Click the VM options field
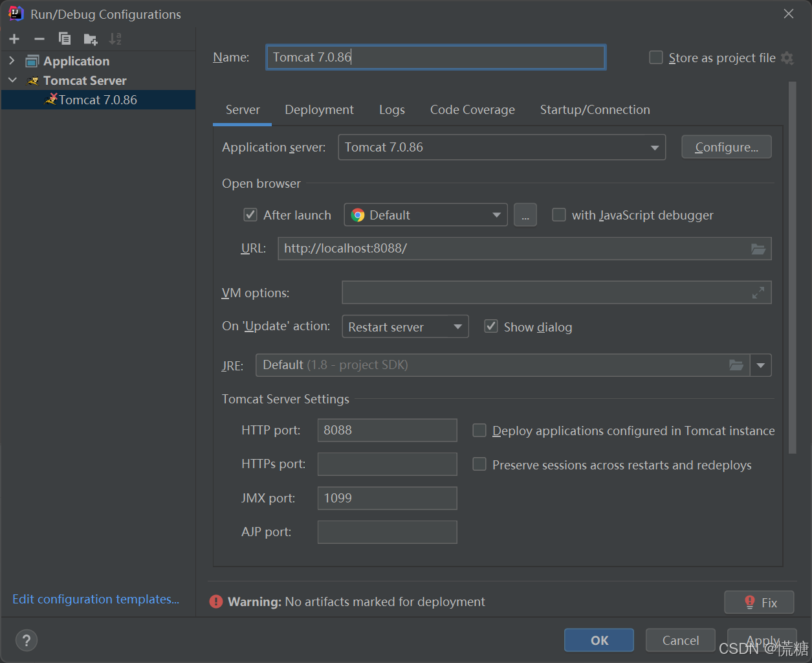Viewport: 812px width, 663px height. click(556, 293)
